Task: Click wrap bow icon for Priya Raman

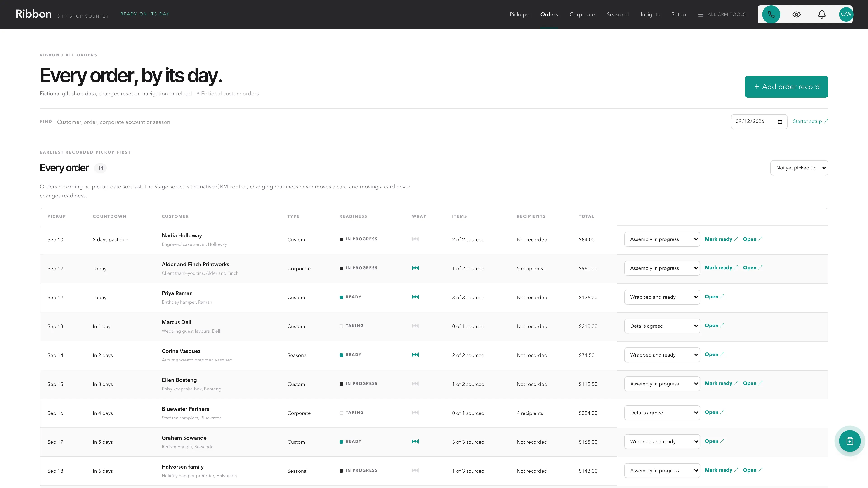Action: point(415,297)
